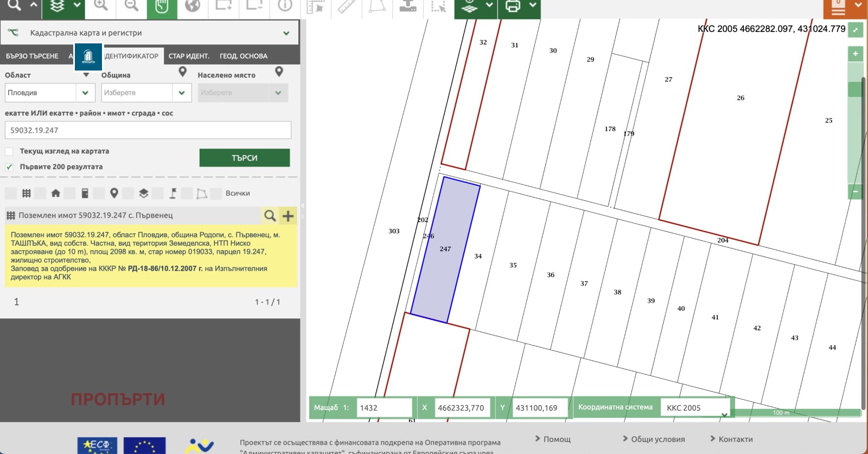Viewport: 868px width, 454px height.
Task: Click the globe full extent icon
Action: click(193, 6)
